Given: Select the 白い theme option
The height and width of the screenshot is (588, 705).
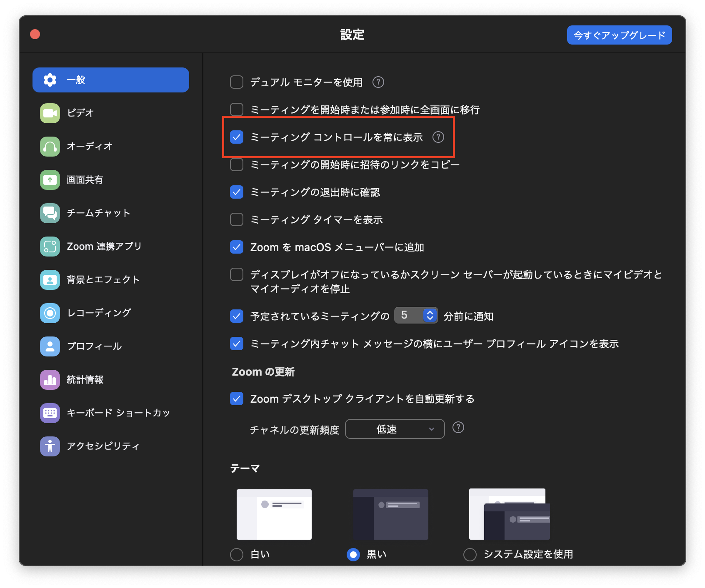Looking at the screenshot, I should click(x=236, y=554).
